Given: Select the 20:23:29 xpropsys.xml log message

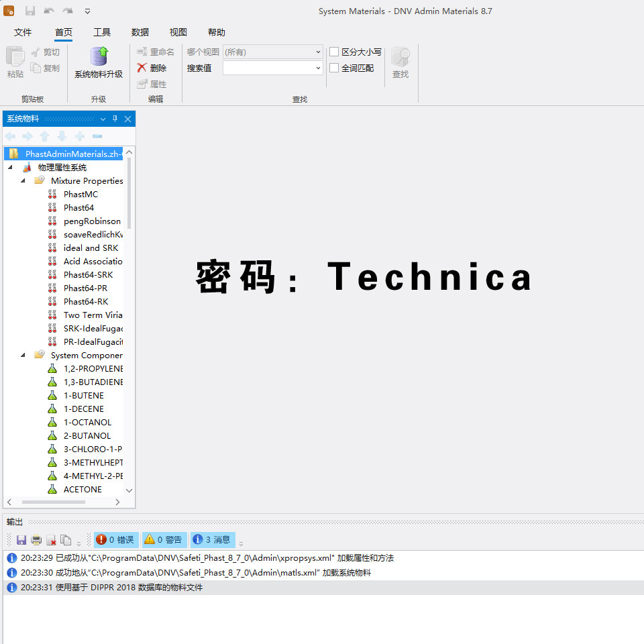Looking at the screenshot, I should click(207, 557).
